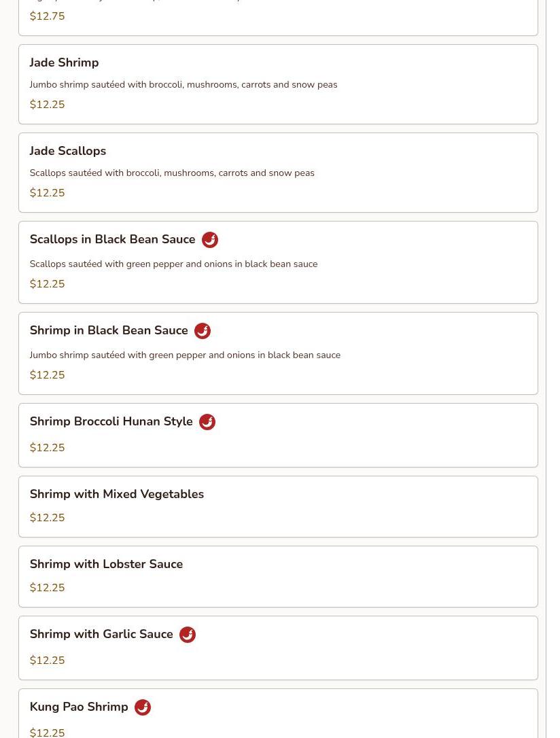Click the spicy chili icon beside Scallops in Black Bean Sauce
The height and width of the screenshot is (738, 560).
pyautogui.click(x=210, y=240)
